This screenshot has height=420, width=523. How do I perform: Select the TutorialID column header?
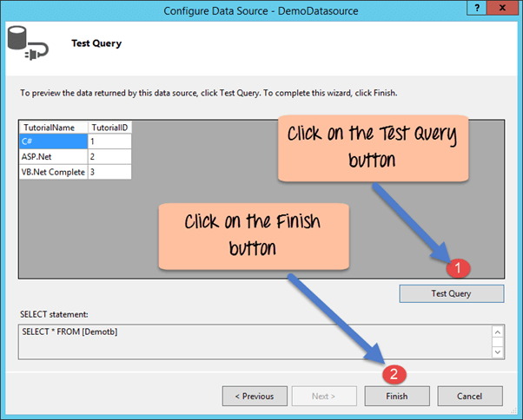pos(109,127)
